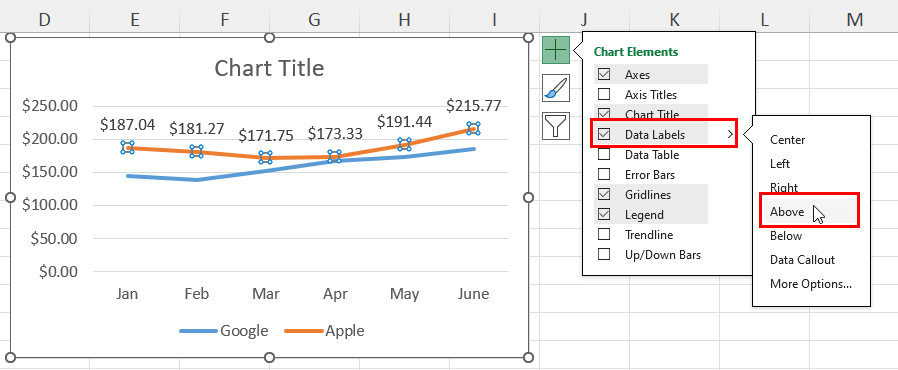Image resolution: width=898 pixels, height=370 pixels.
Task: Uncheck the Data Labels checkbox
Action: pyautogui.click(x=604, y=135)
